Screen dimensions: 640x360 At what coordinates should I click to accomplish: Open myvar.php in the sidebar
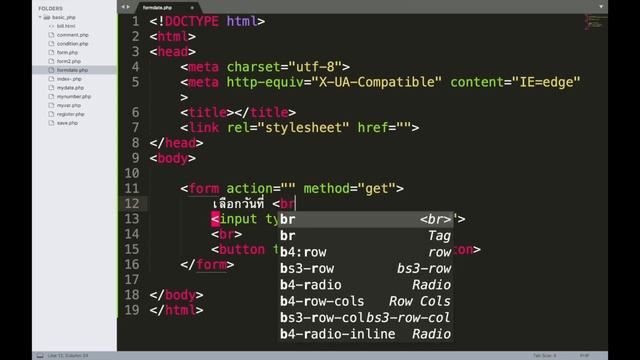69,105
